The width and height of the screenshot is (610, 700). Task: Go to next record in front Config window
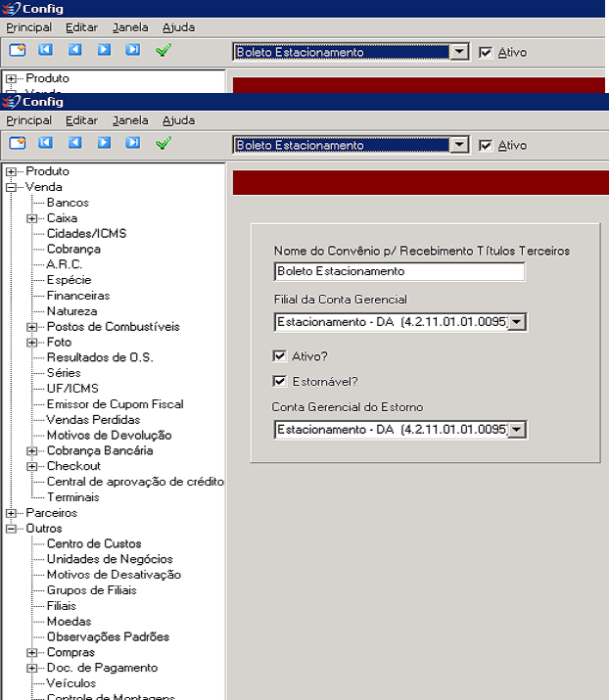104,142
